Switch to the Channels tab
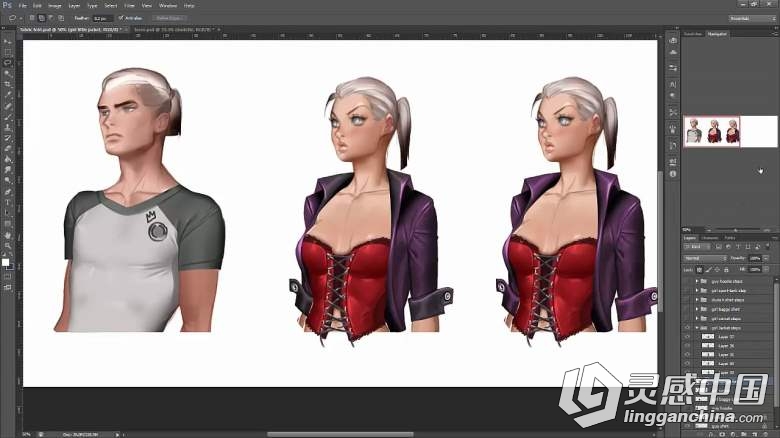Screen dimensions: 780x438 [710, 238]
